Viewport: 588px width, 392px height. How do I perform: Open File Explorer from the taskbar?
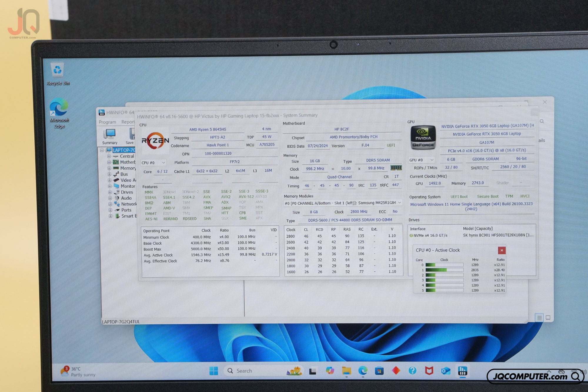(x=346, y=371)
